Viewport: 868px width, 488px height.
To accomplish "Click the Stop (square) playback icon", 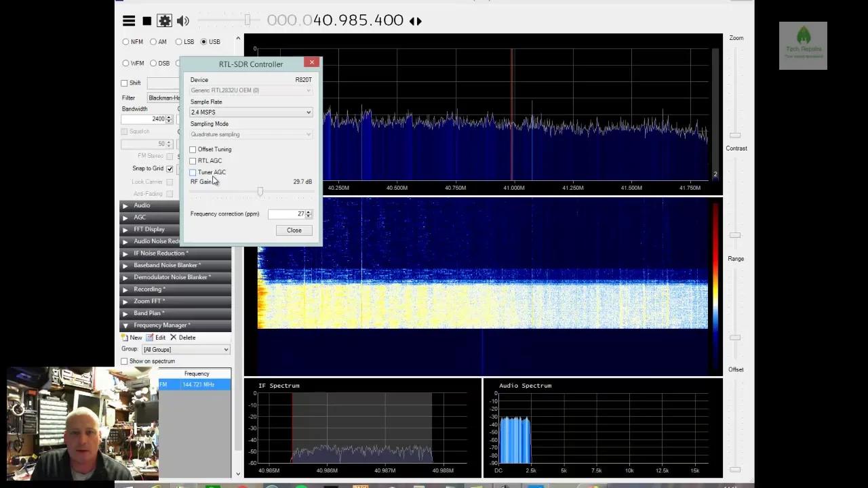I will pos(146,20).
